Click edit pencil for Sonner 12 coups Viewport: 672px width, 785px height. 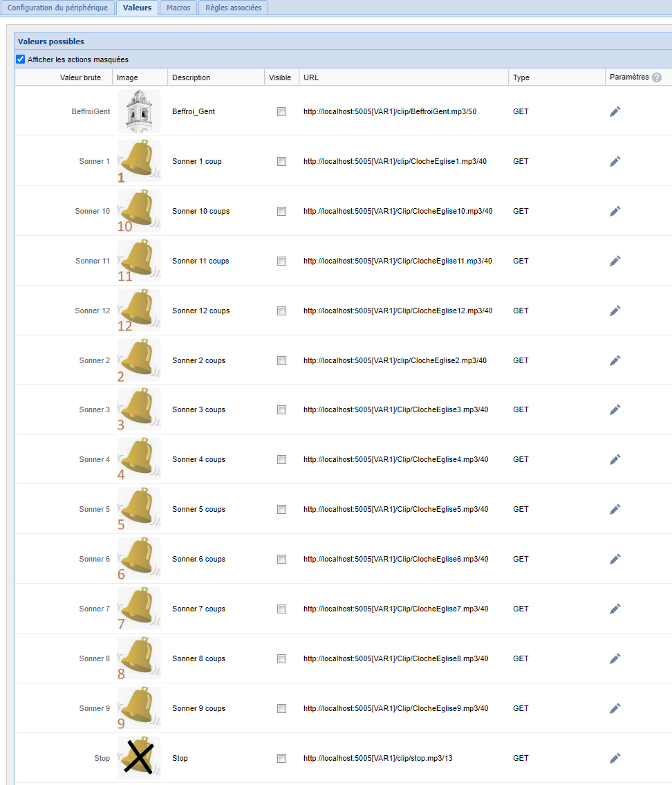tap(615, 311)
